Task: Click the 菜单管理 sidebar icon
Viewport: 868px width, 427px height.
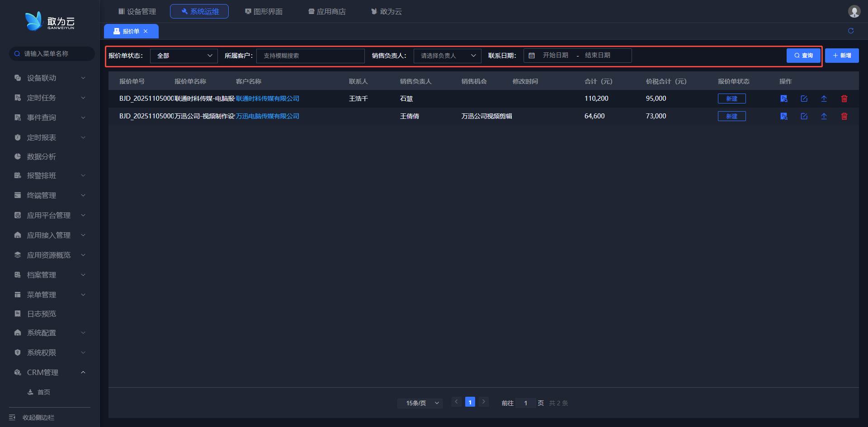Action: (18, 295)
